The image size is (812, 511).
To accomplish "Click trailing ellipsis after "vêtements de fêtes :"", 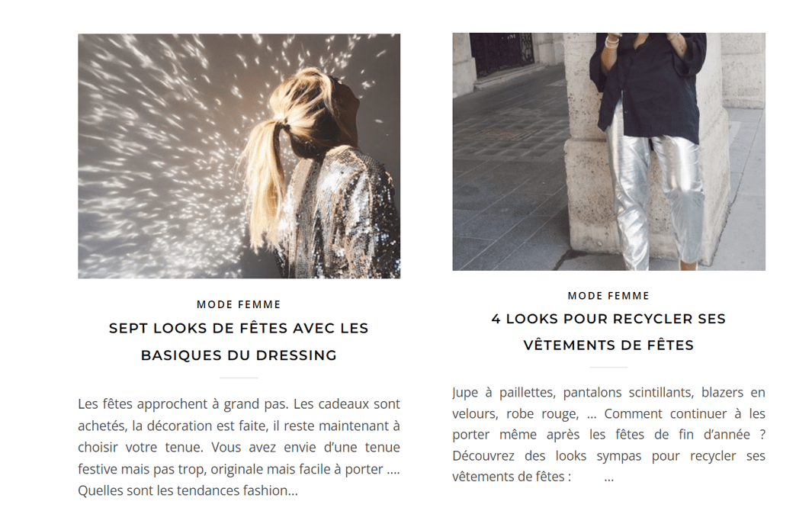I will click(609, 478).
